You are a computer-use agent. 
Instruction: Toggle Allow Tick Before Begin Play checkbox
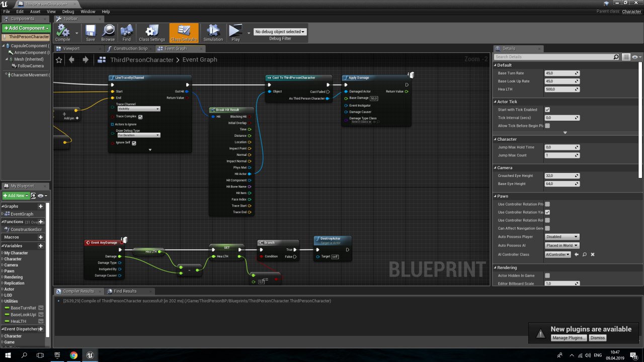pyautogui.click(x=547, y=126)
